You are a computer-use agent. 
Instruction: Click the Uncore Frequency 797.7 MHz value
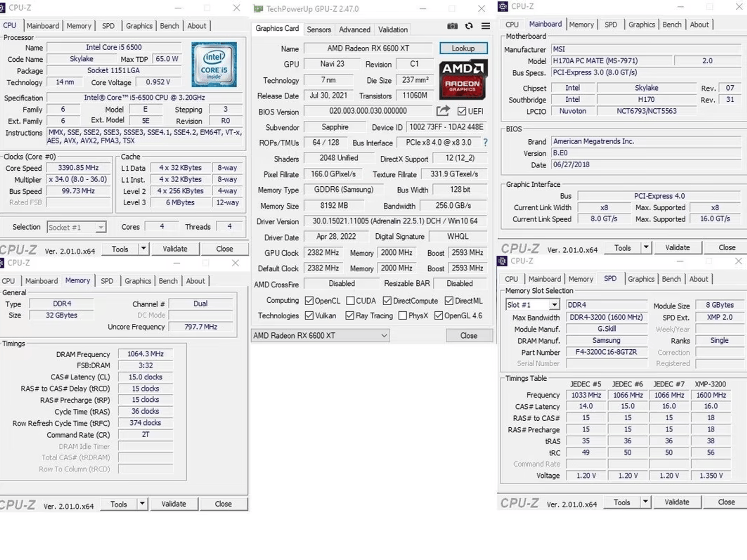[201, 327]
